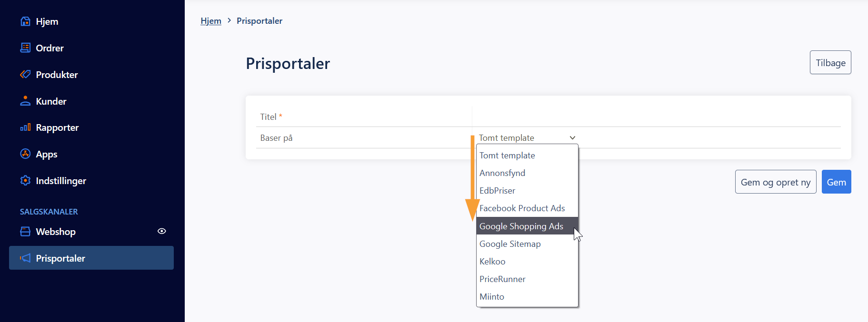This screenshot has height=322, width=868.
Task: Choose EdbPriser option
Action: (527, 191)
